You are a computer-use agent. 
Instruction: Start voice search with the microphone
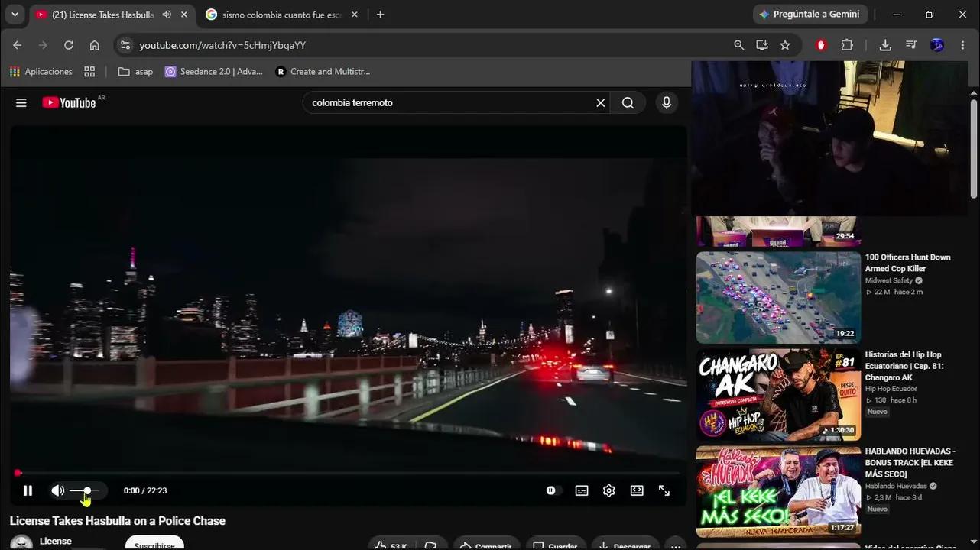click(667, 102)
